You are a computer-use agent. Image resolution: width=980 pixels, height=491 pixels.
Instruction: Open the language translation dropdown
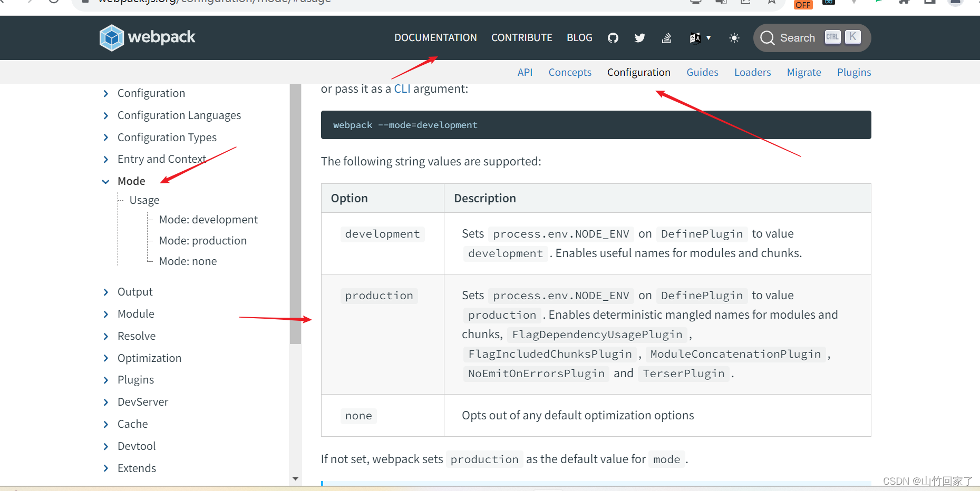pos(700,38)
